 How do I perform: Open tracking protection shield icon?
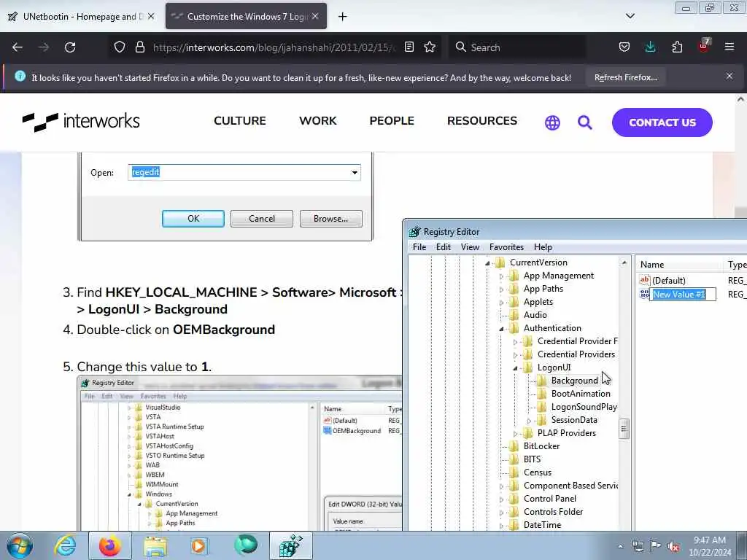click(120, 47)
